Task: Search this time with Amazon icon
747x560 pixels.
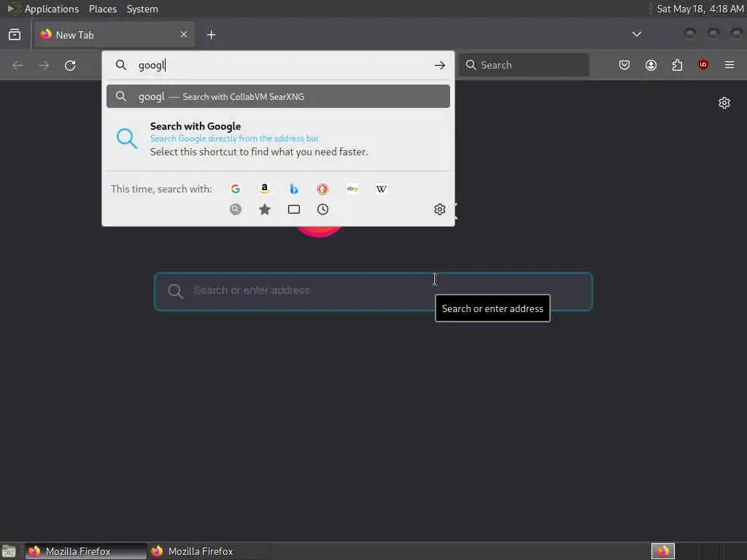Action: tap(264, 189)
